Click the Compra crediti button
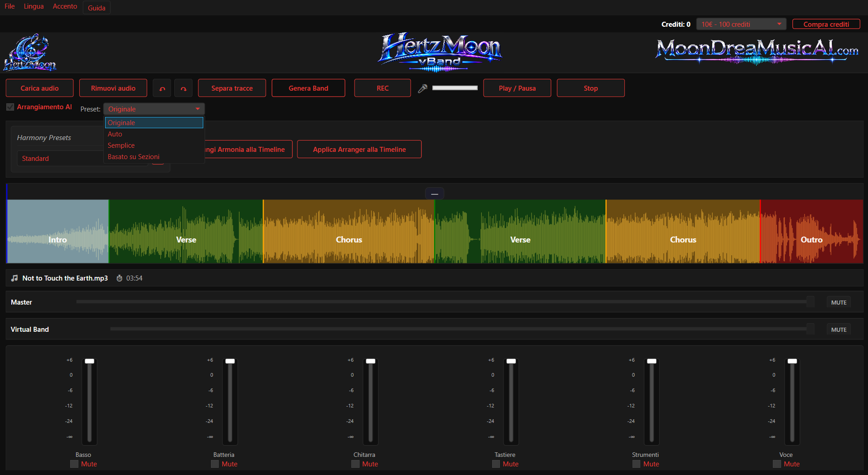868x475 pixels. [826, 24]
